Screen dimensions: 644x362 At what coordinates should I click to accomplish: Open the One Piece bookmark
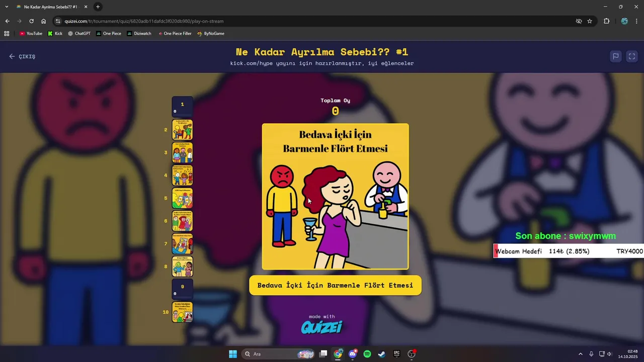click(x=109, y=33)
